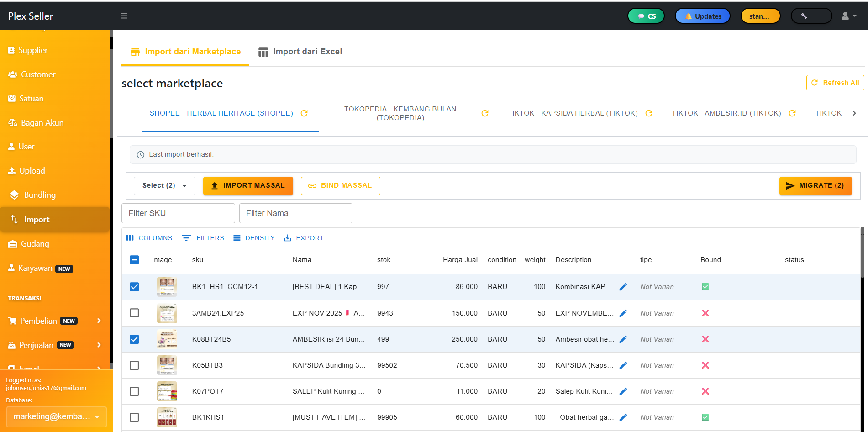The height and width of the screenshot is (432, 868).
Task: Open the Select (2) dropdown
Action: pyautogui.click(x=164, y=185)
